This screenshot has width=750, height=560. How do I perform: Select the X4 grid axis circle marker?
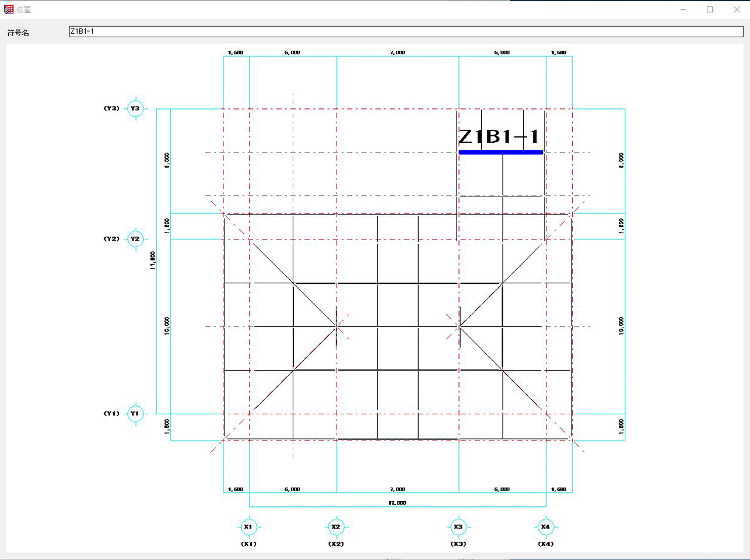545,527
